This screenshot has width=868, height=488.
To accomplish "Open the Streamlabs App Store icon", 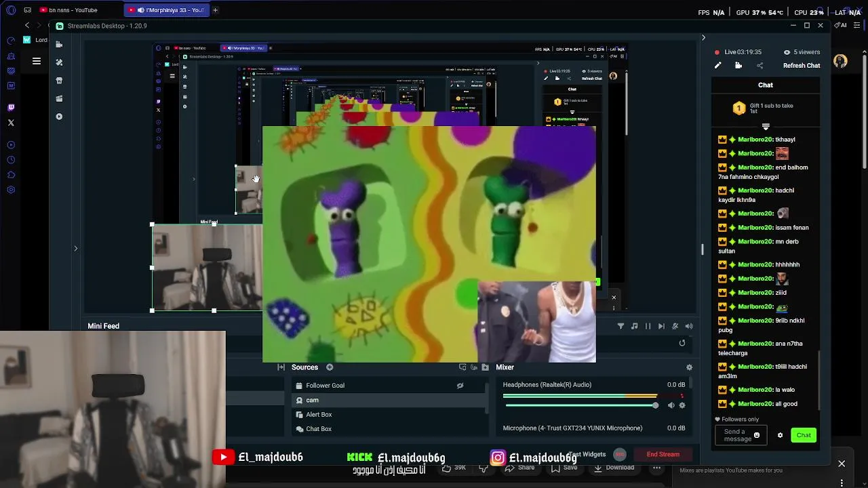I will pos(60,81).
